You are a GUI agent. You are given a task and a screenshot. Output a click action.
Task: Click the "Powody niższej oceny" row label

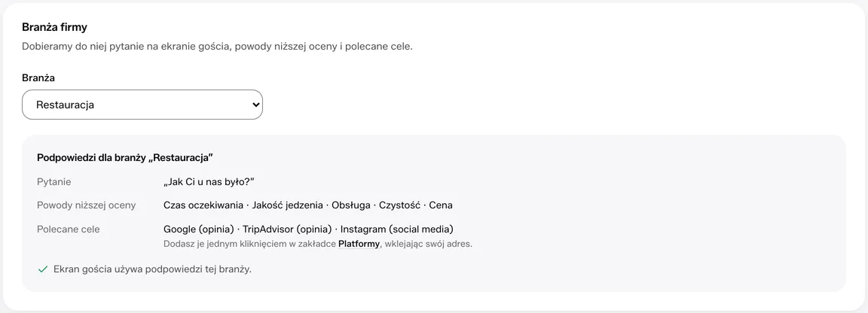tap(87, 205)
